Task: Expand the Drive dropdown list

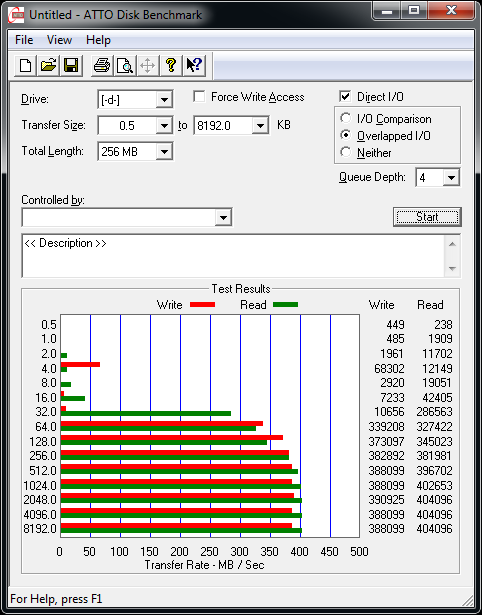Action: (x=164, y=100)
